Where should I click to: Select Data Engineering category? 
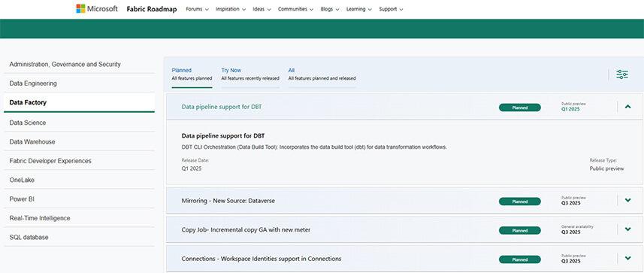79,83
